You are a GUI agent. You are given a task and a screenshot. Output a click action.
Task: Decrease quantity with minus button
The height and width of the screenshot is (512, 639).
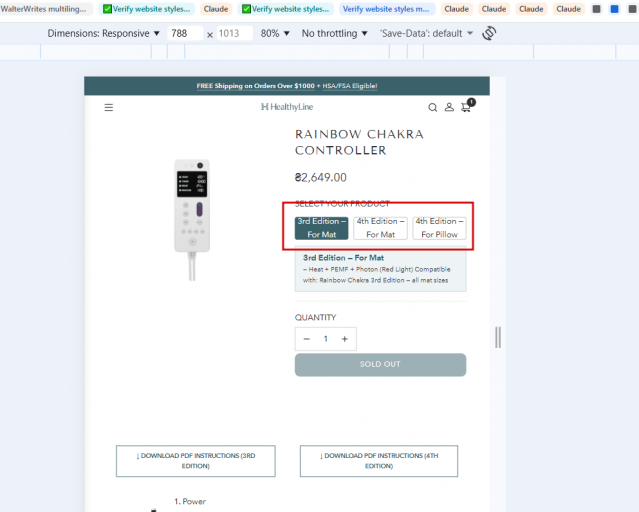pos(307,339)
